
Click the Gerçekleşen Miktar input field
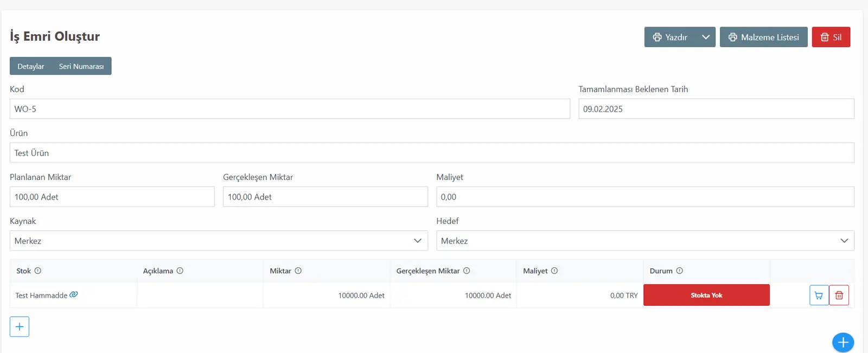coord(325,197)
